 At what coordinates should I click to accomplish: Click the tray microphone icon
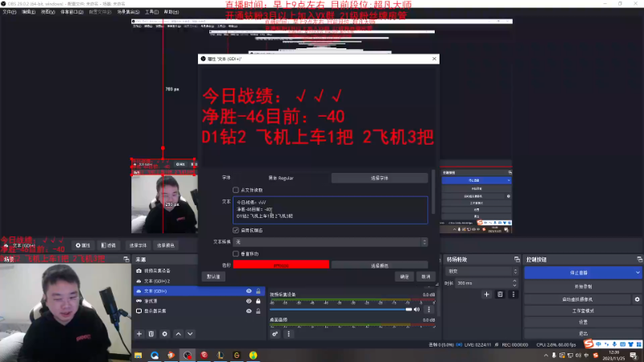click(554, 356)
